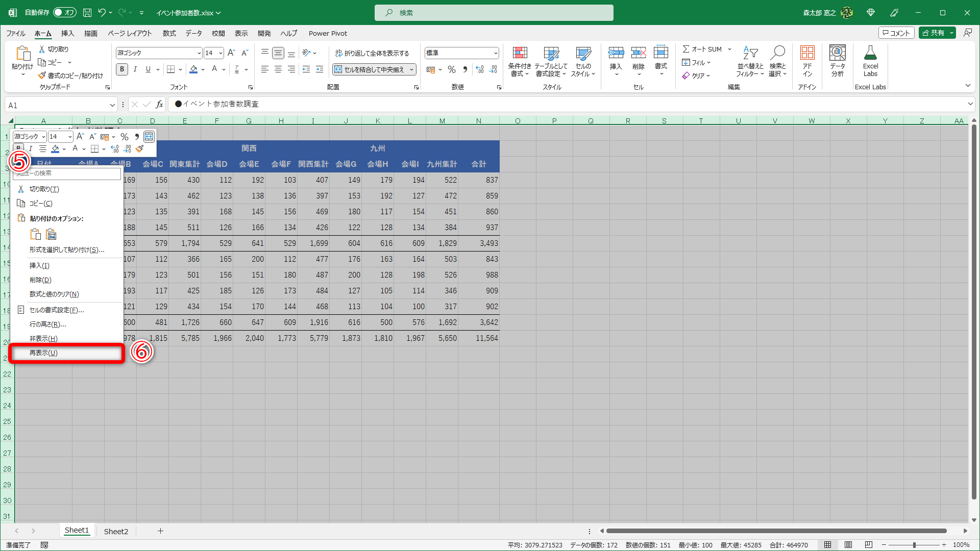Viewport: 980px width, 551px height.
Task: Click the zoom slider in the status bar
Action: [914, 545]
